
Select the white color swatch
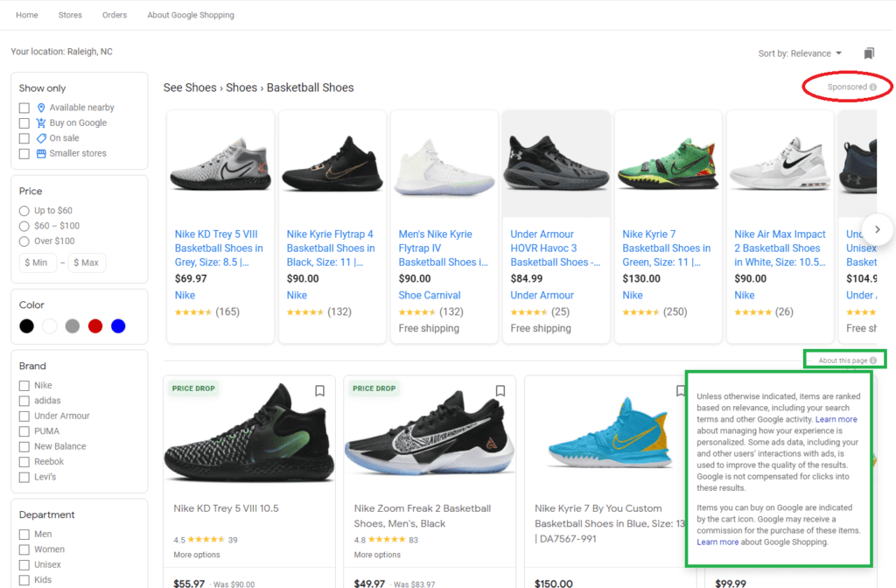(x=50, y=326)
